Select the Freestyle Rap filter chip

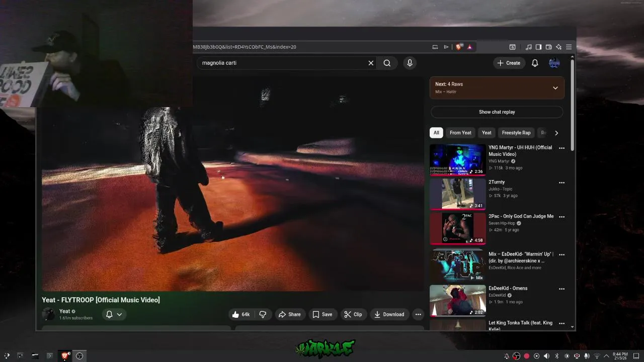[x=516, y=133]
